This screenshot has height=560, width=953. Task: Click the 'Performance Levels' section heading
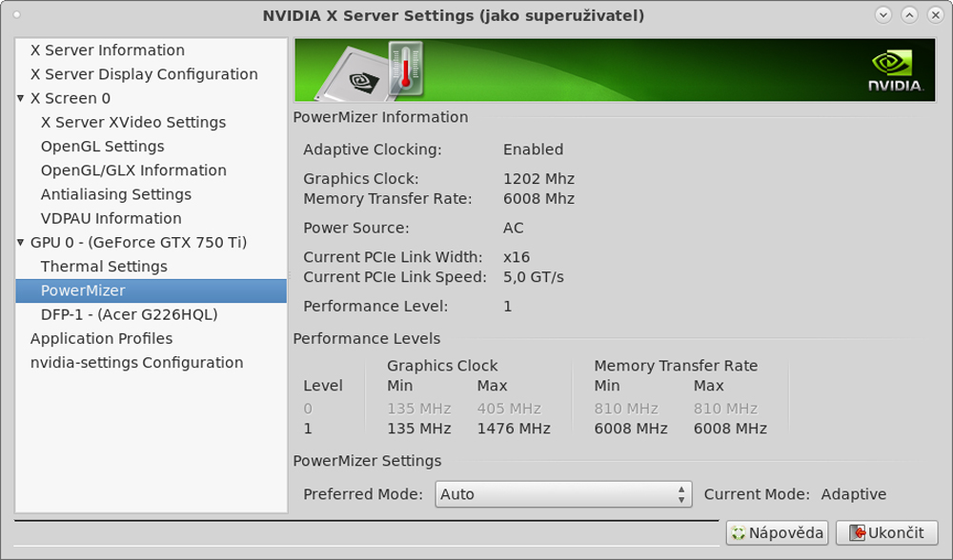coord(367,338)
